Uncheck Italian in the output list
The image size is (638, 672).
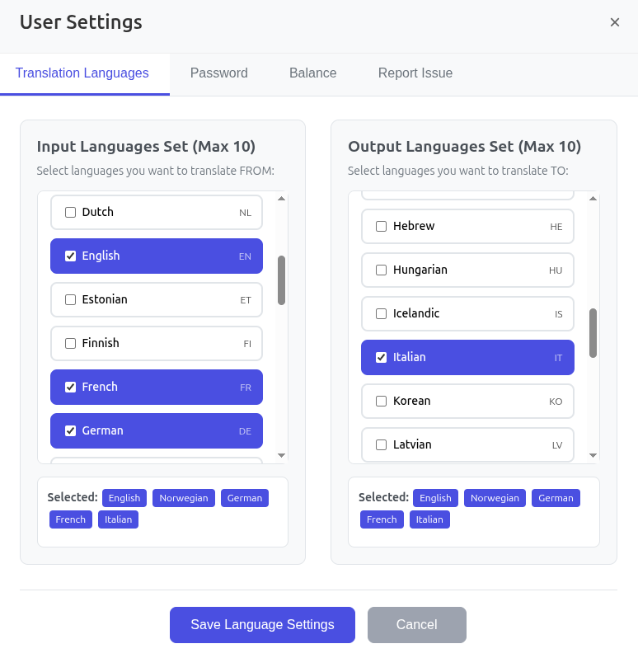(x=382, y=357)
